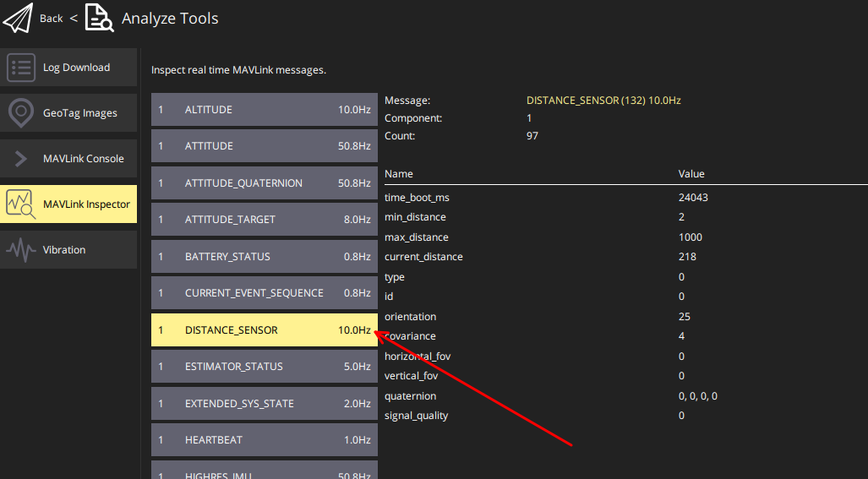Select the ALTITUDE message row
Image resolution: width=868 pixels, height=479 pixels.
coord(264,110)
